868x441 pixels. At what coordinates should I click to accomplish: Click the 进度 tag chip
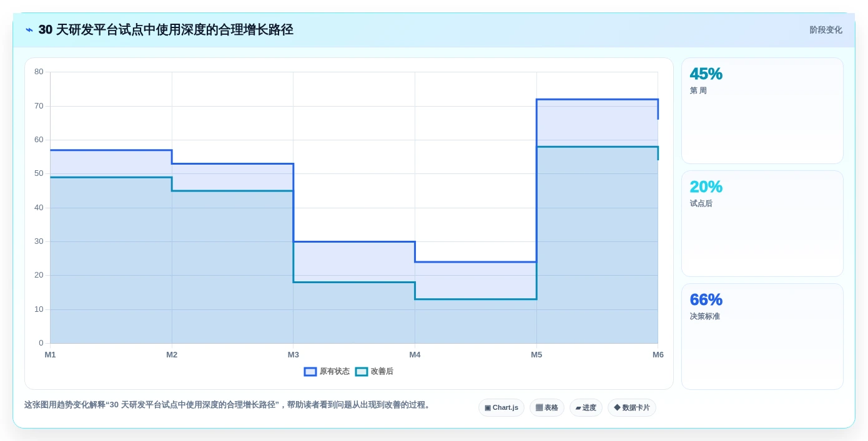586,407
